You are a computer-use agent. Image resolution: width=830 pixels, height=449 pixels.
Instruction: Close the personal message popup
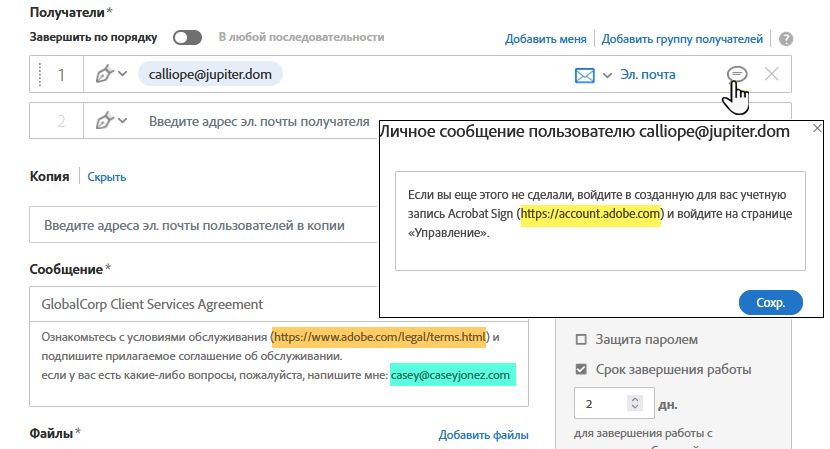(x=815, y=129)
